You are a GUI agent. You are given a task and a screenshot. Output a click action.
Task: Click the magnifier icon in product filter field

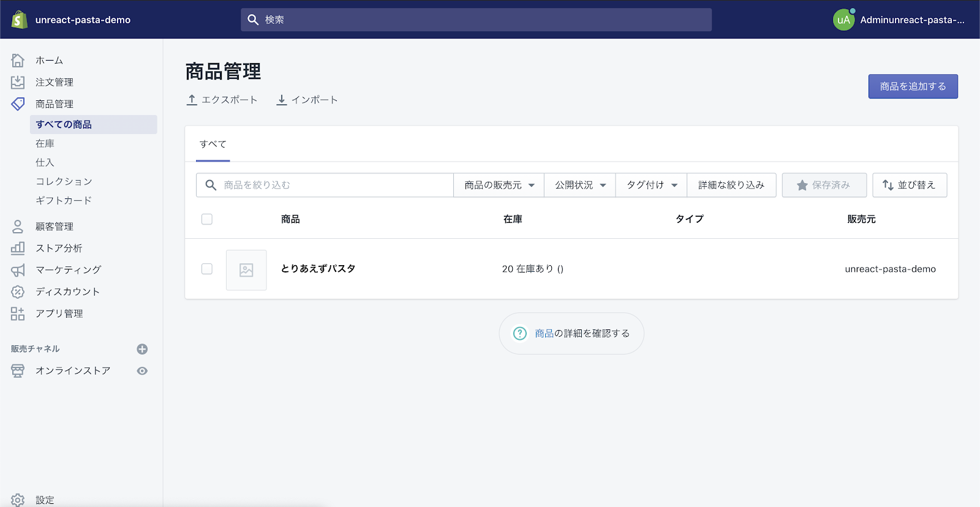[x=211, y=185]
